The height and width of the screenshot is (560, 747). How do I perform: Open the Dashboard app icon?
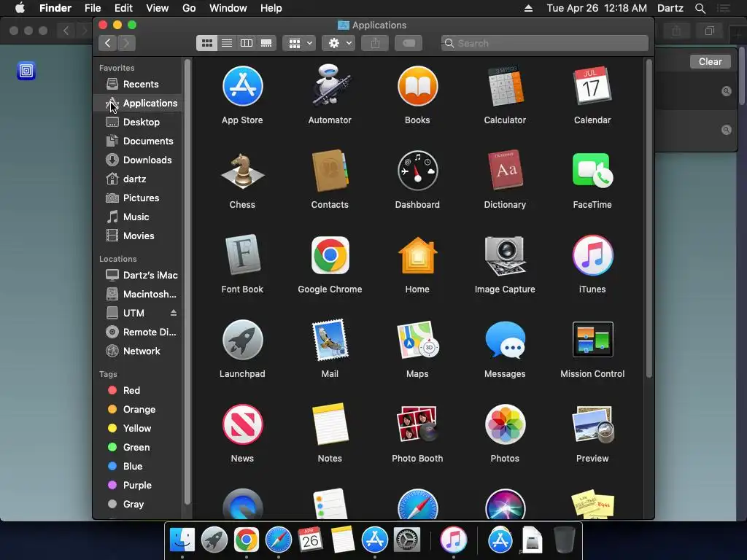[417, 171]
